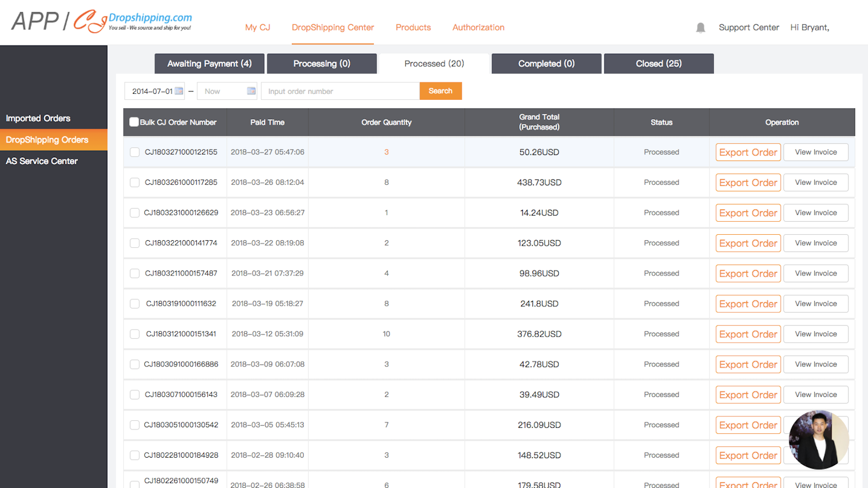Click the notification bell icon
The width and height of the screenshot is (868, 488).
coord(700,28)
